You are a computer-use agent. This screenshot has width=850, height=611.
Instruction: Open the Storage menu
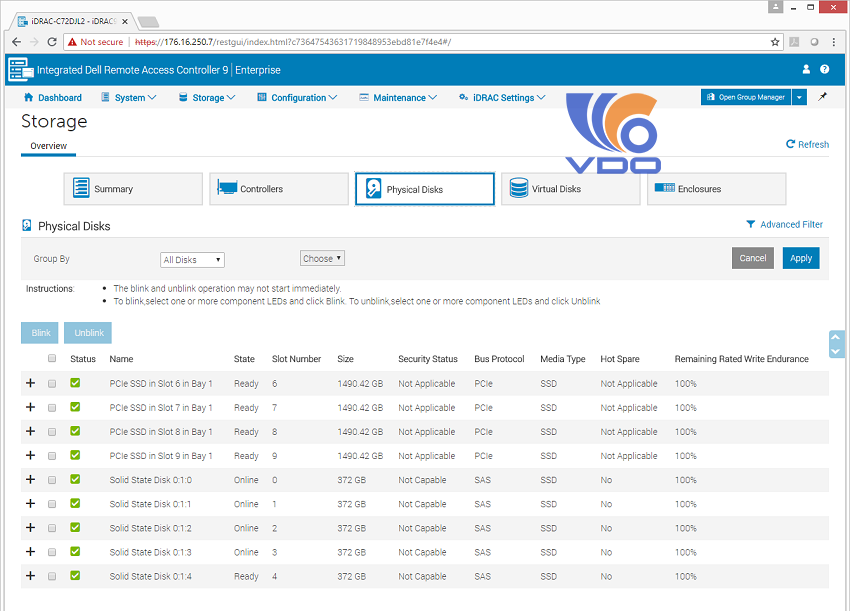(x=207, y=98)
